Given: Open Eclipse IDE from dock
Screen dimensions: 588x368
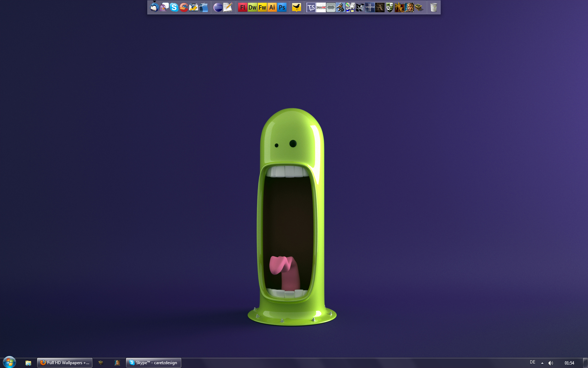Looking at the screenshot, I should 218,7.
